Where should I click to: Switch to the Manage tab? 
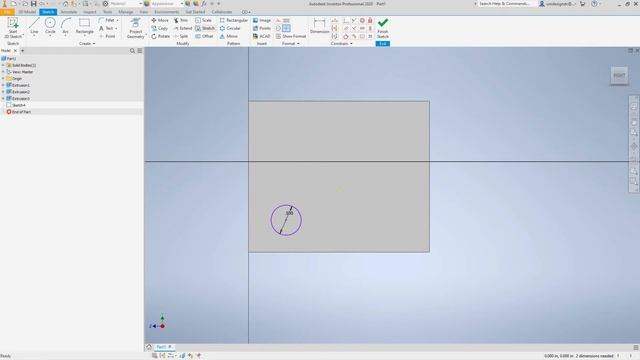(x=125, y=12)
